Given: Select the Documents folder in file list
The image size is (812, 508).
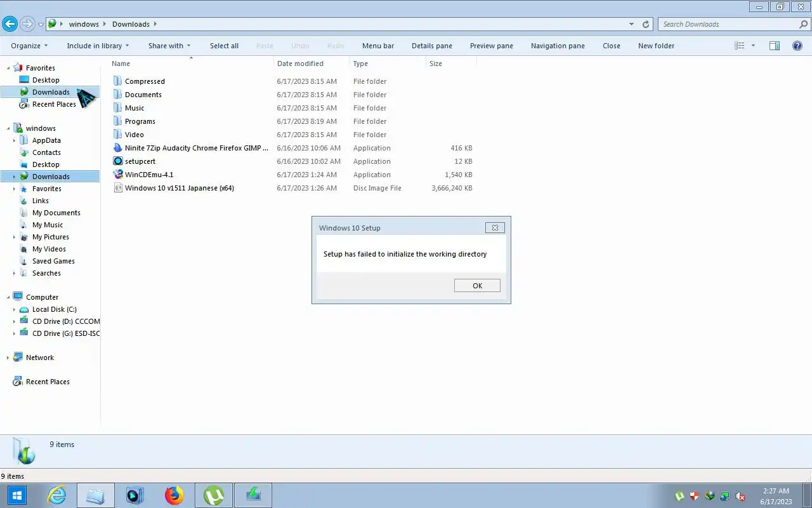Looking at the screenshot, I should pos(143,95).
